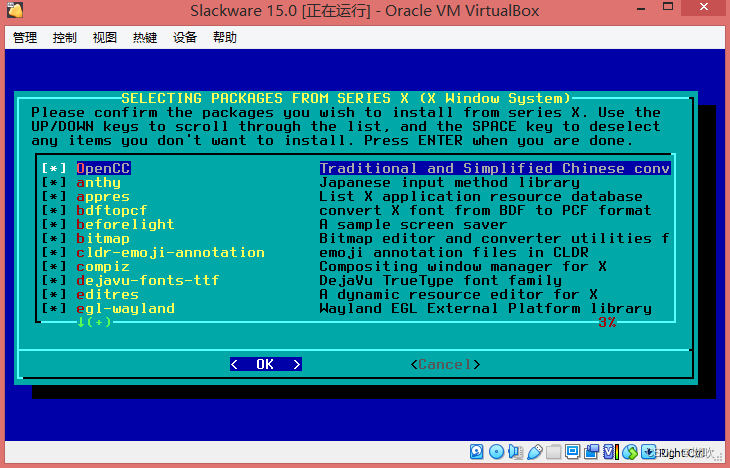Toggle the beforelight package checkbox
The image size is (730, 468).
coord(54,224)
